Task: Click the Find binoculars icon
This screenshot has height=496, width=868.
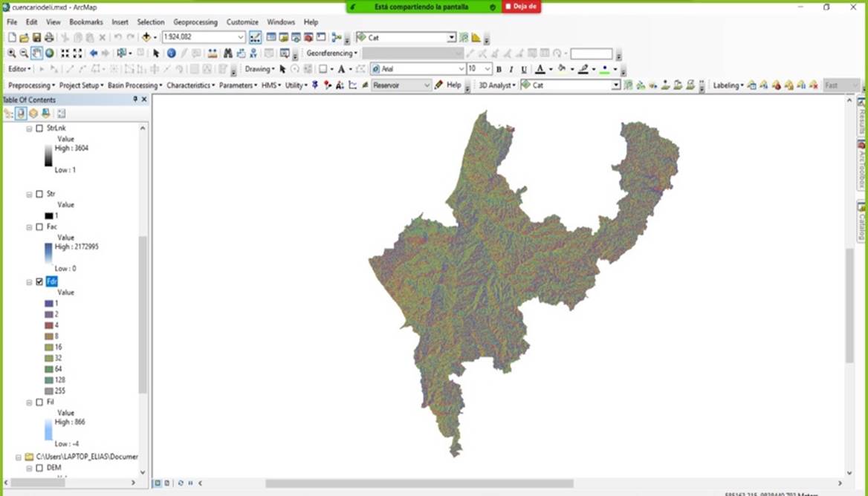Action: point(227,53)
